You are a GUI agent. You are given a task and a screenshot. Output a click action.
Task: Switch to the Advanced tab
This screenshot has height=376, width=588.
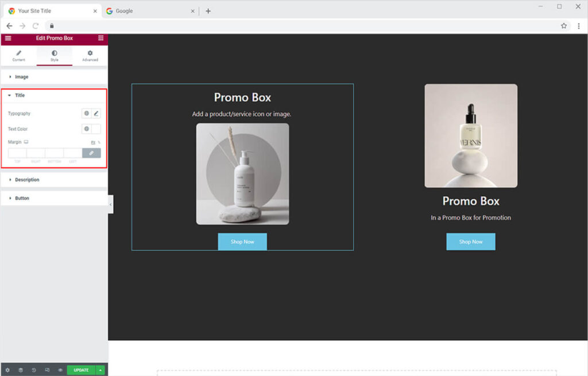click(x=90, y=56)
